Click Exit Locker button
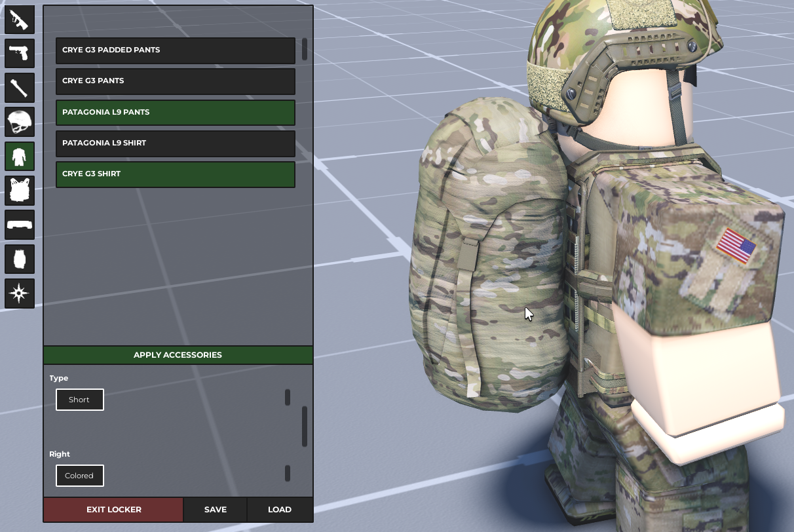 [113, 510]
